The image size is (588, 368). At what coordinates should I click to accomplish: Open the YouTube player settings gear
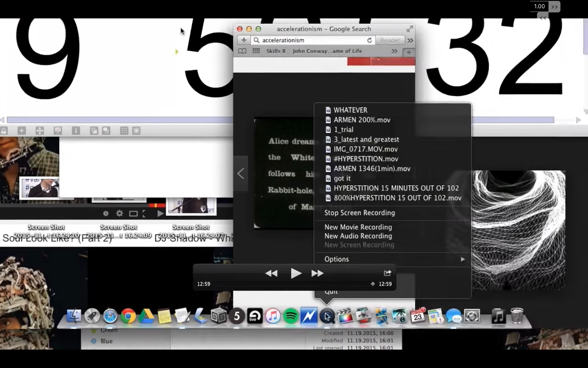[119, 213]
